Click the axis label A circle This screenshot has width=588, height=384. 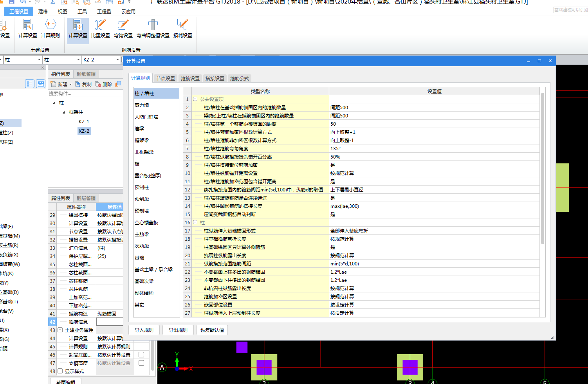click(x=162, y=367)
